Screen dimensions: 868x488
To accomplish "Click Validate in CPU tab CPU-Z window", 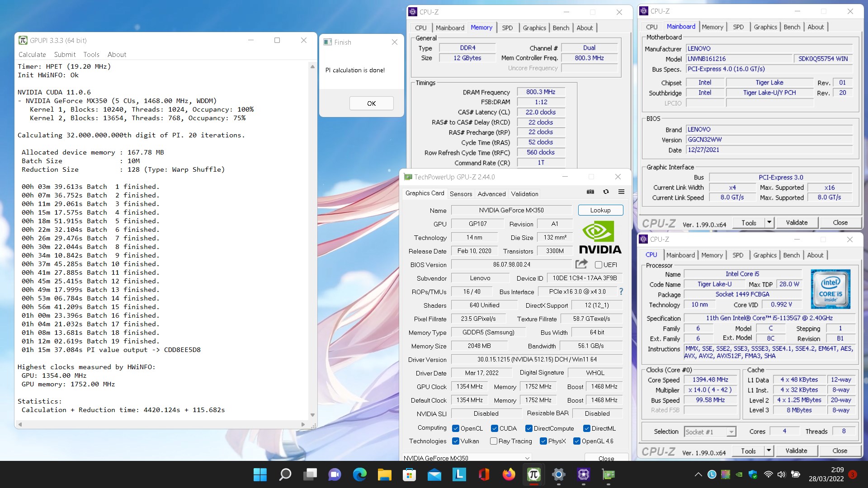I will 796,450.
